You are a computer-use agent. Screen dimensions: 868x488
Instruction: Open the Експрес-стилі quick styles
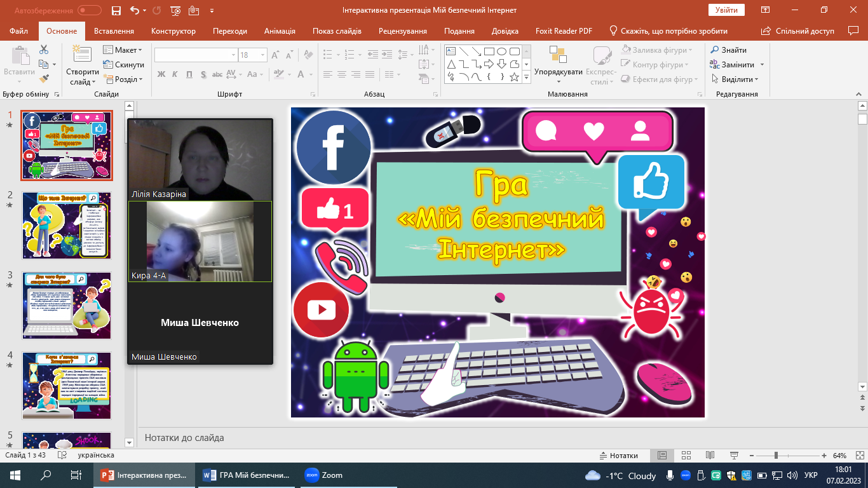pos(600,65)
